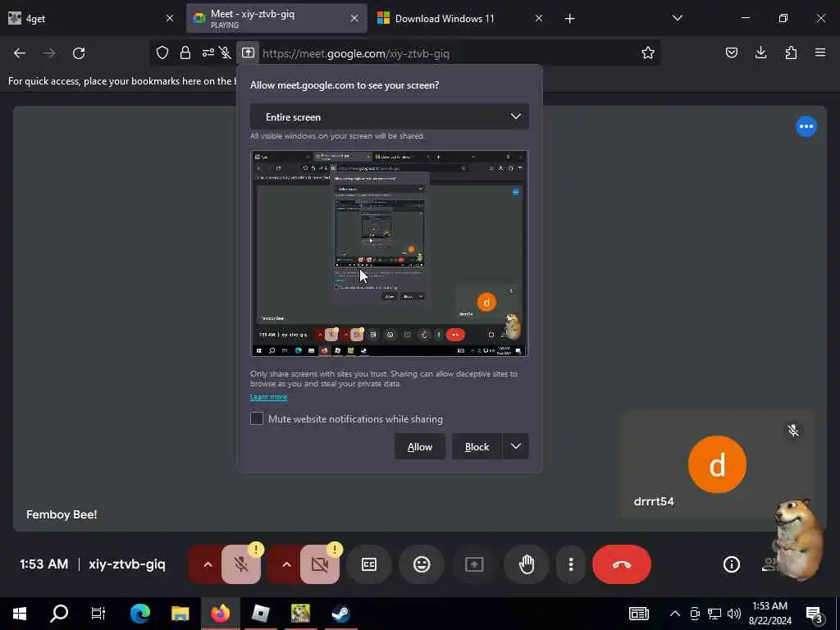Open Steam from the taskbar
840x630 pixels.
(340, 614)
